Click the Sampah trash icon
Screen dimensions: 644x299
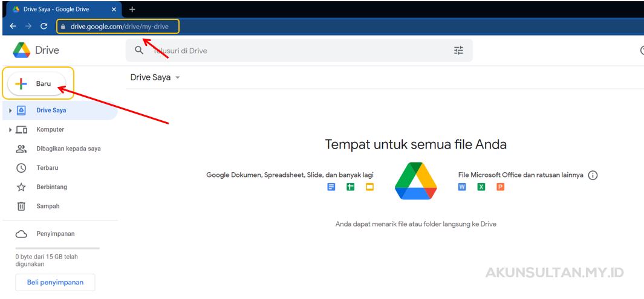click(x=21, y=207)
